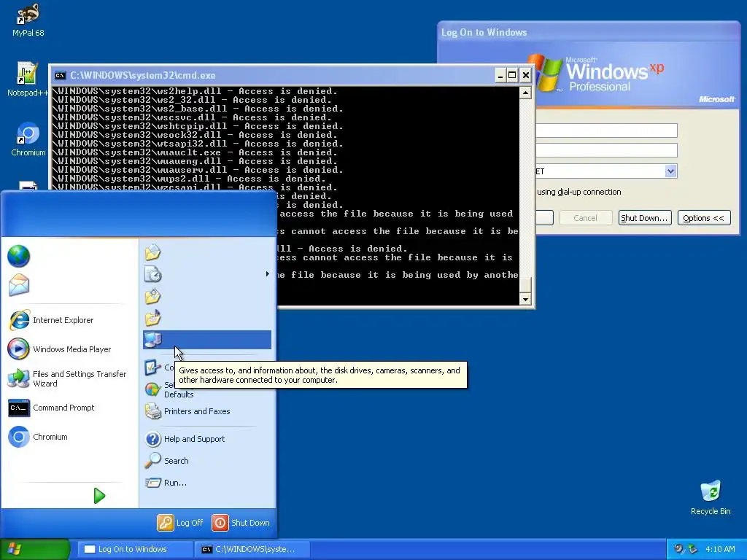The height and width of the screenshot is (560, 747).
Task: Click the wuauclt.exe access denied line
Action: point(195,152)
